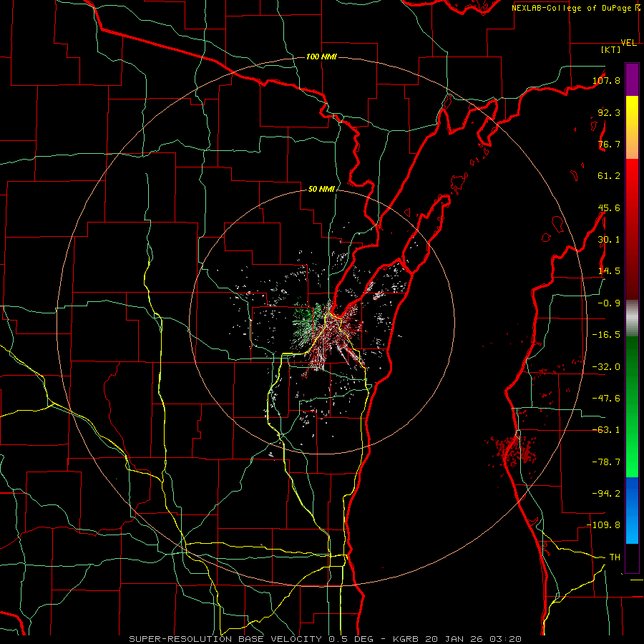
Task: Click the Super-Resolution Base Velocity caption
Action: click(x=326, y=639)
